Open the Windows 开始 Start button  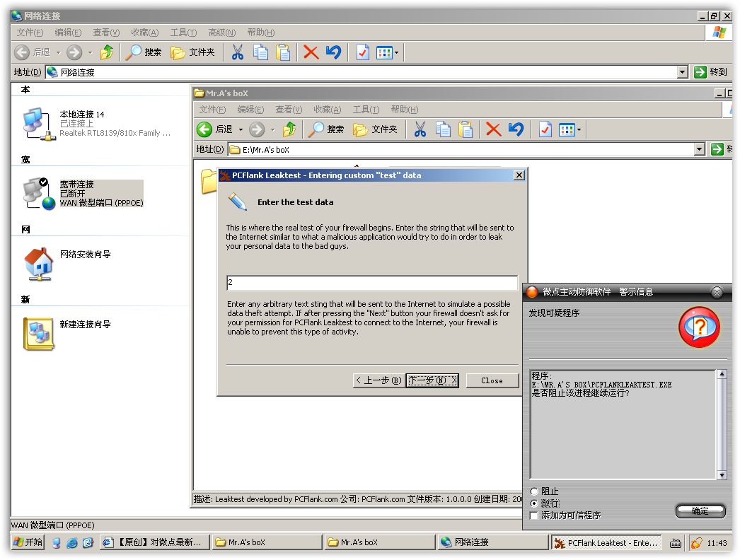click(28, 542)
